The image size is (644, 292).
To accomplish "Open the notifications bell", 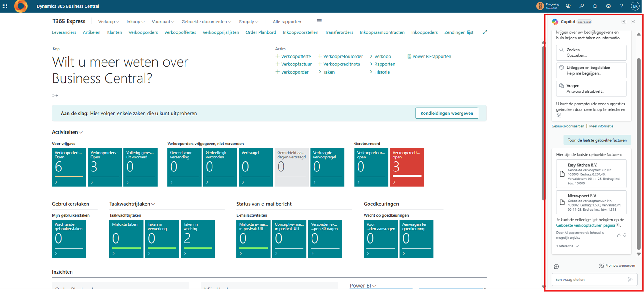I will (x=595, y=6).
